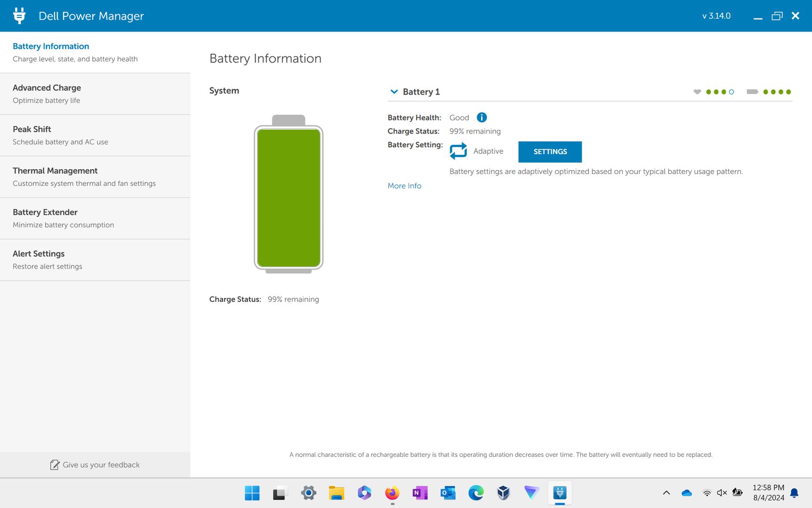Screen dimensions: 812x508
Task: Show hidden icons in the system tray
Action: click(666, 493)
